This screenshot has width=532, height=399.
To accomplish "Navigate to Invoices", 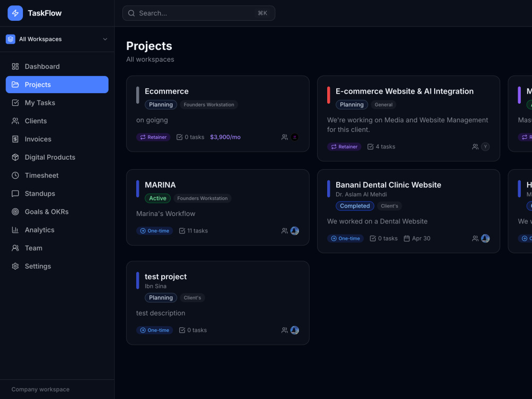I will pos(57,139).
